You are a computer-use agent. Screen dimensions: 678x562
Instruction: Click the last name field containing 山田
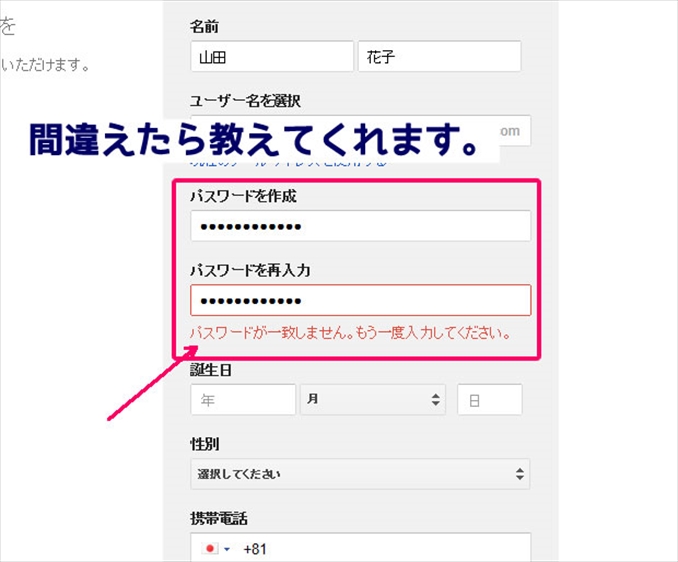click(271, 57)
